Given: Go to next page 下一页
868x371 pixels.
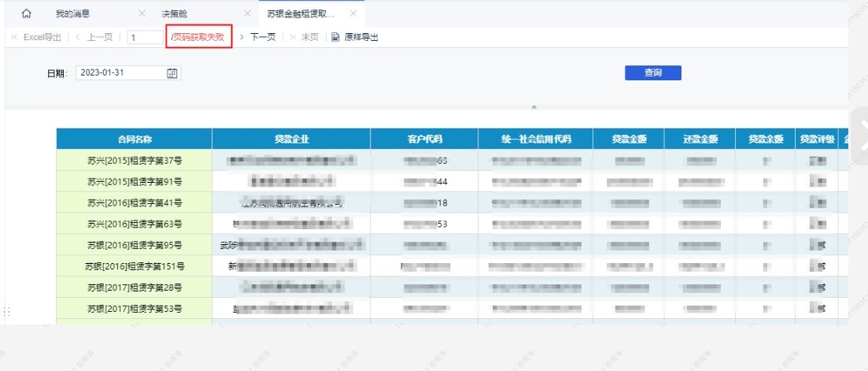Looking at the screenshot, I should 263,37.
